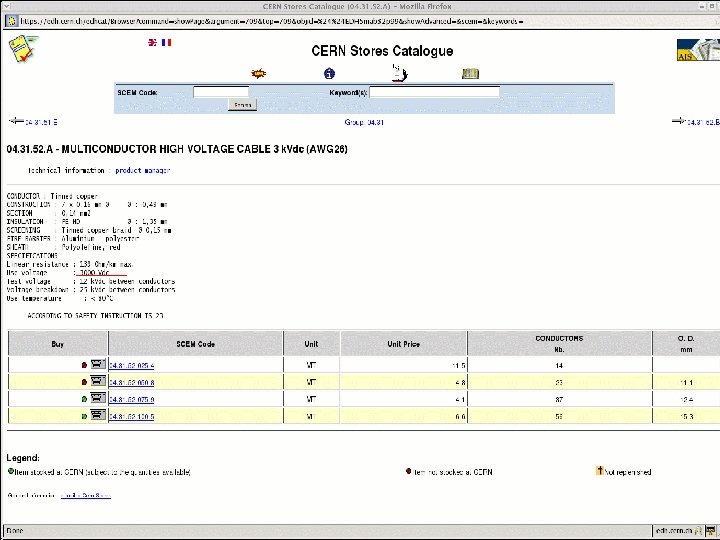This screenshot has width=720, height=540.
Task: Add item 04.31.52.050.8 to cart
Action: click(98, 381)
